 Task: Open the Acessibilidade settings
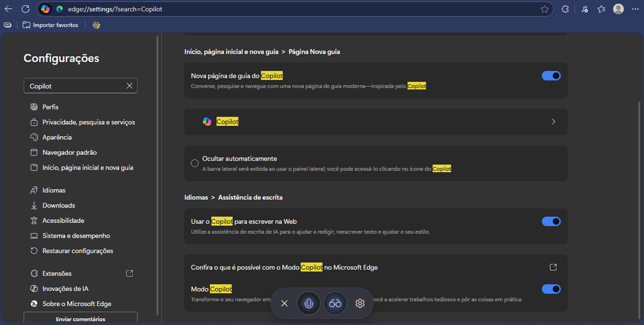57,221
